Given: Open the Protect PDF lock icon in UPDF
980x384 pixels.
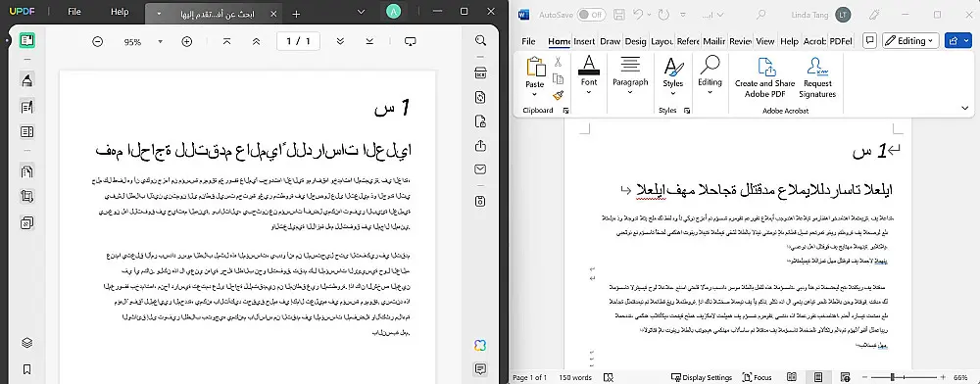Looking at the screenshot, I should [480, 121].
